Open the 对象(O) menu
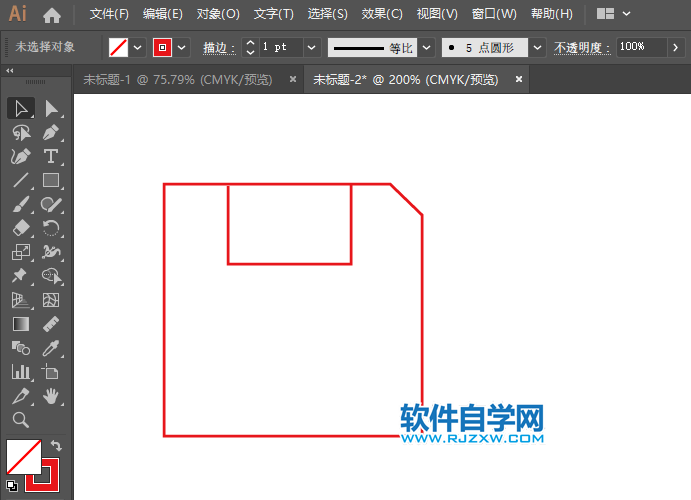The width and height of the screenshot is (691, 500). (218, 14)
